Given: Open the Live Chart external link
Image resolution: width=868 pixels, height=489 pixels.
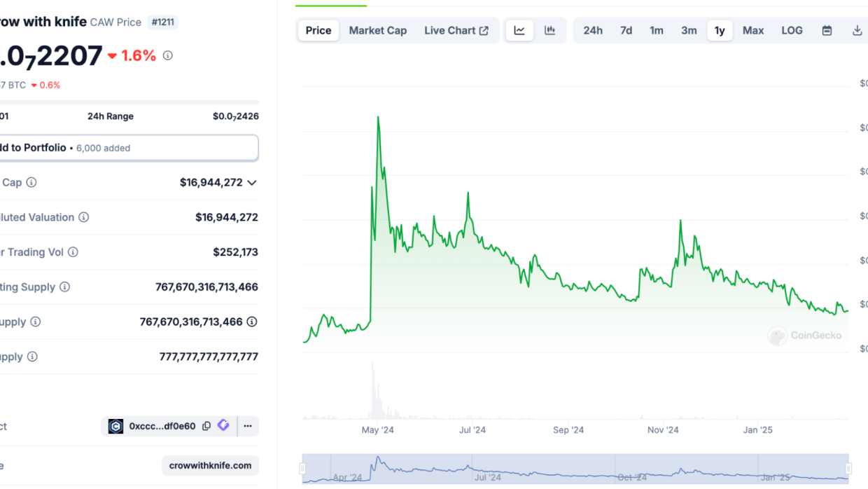Looking at the screenshot, I should tap(456, 30).
